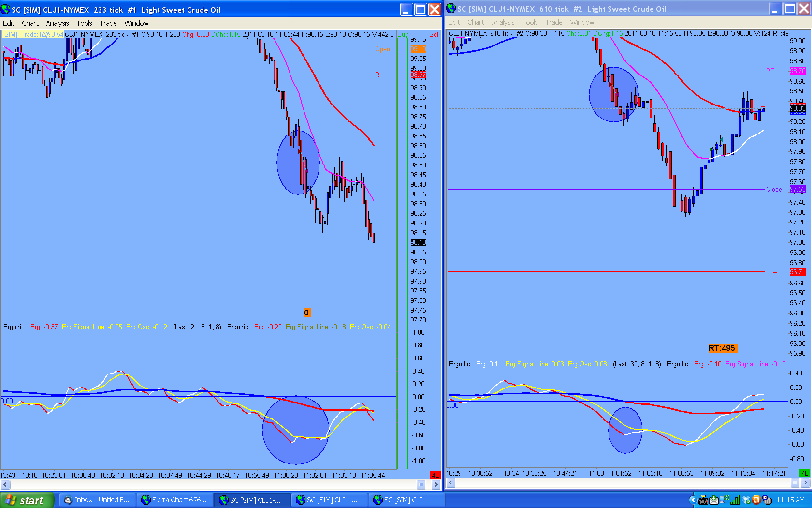This screenshot has width=812, height=508.
Task: Click the orange 0 box in the 233 tick chart
Action: click(x=306, y=313)
